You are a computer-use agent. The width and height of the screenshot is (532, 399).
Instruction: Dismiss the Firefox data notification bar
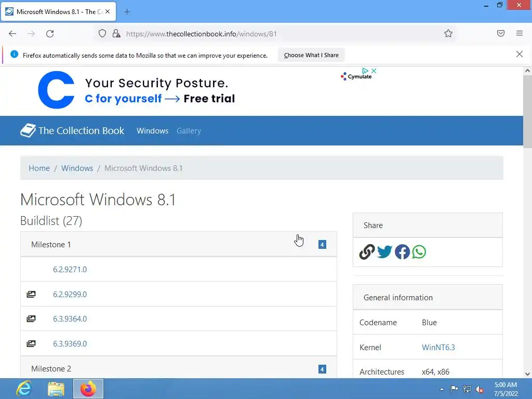(520, 54)
